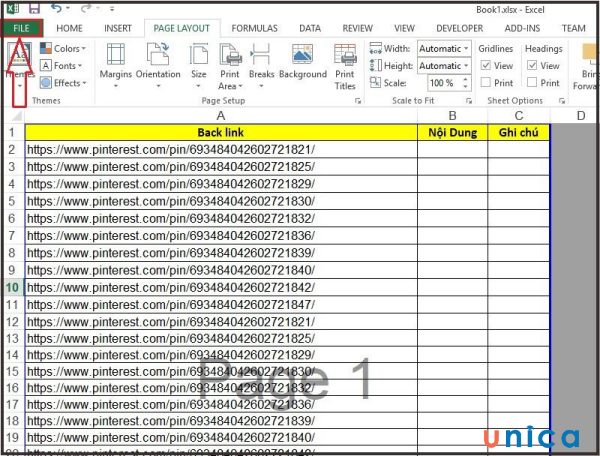Click the Height icon in Scale to Fit
The width and height of the screenshot is (600, 456).
click(x=375, y=65)
